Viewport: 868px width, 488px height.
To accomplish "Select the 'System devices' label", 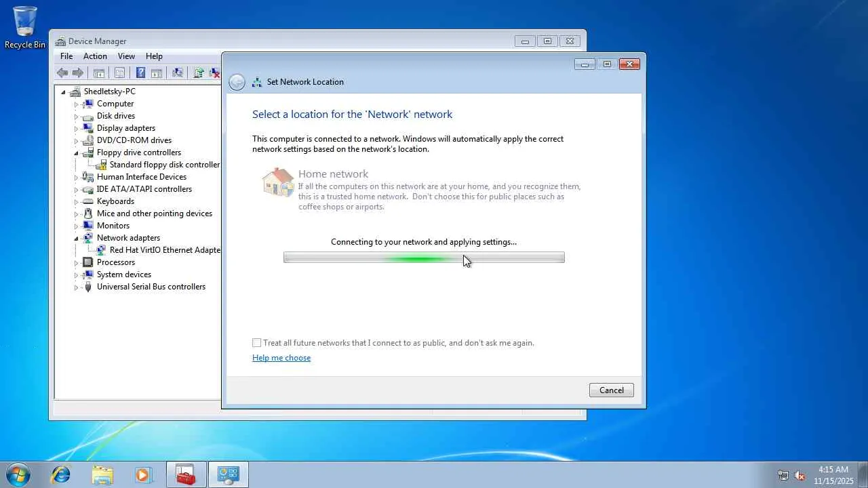I will pos(124,274).
